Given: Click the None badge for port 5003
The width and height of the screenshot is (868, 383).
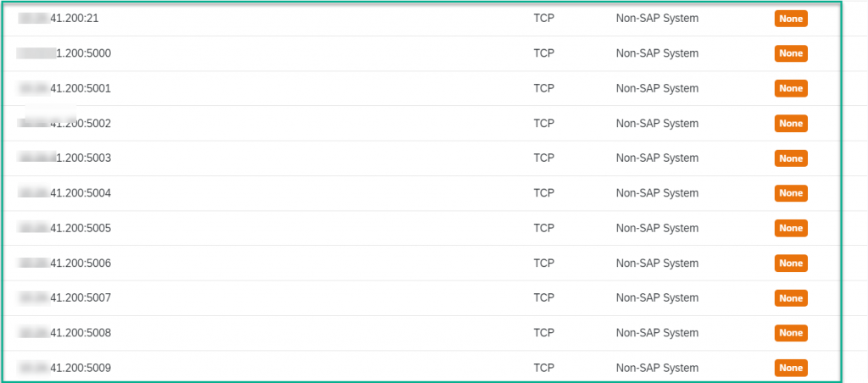Looking at the screenshot, I should (x=791, y=158).
